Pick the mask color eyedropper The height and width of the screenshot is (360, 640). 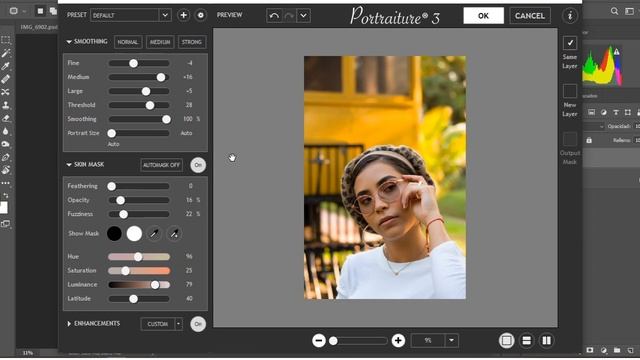[x=154, y=234]
